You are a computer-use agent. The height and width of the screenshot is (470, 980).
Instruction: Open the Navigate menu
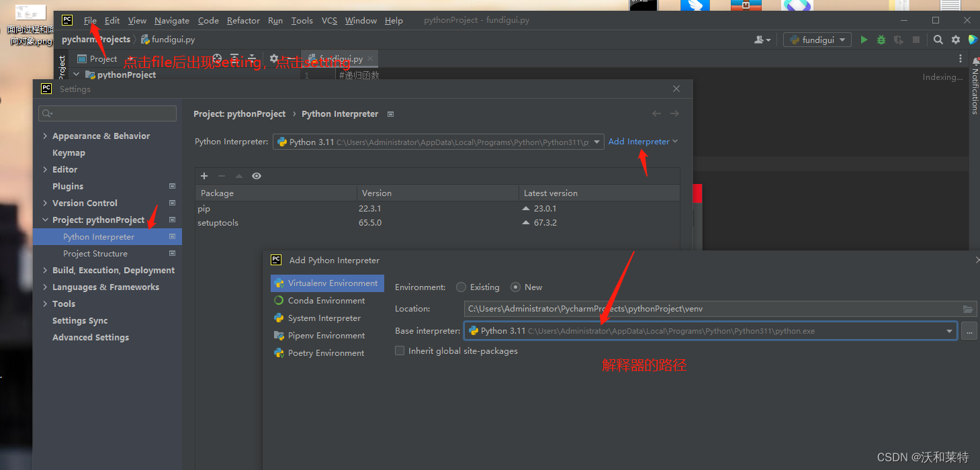(x=172, y=20)
